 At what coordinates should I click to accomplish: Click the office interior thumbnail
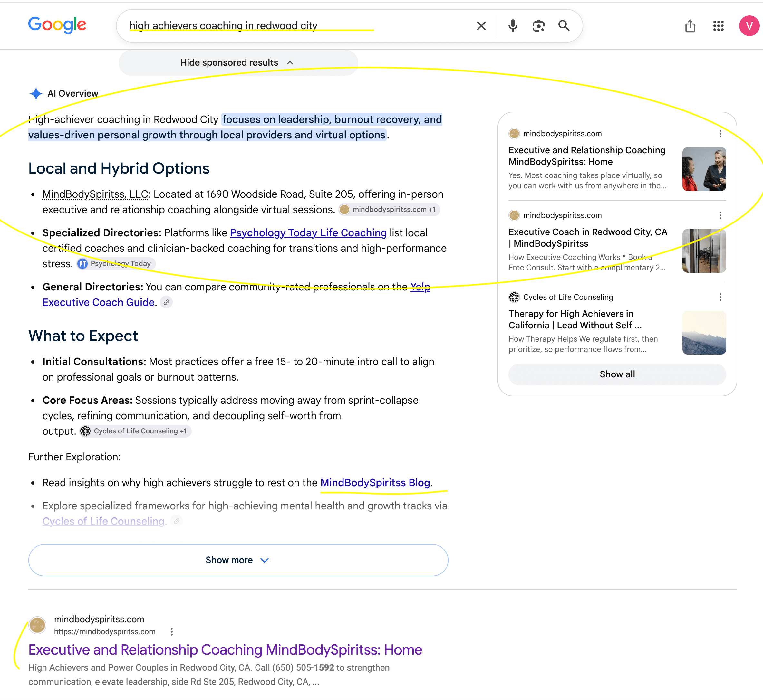coord(704,251)
